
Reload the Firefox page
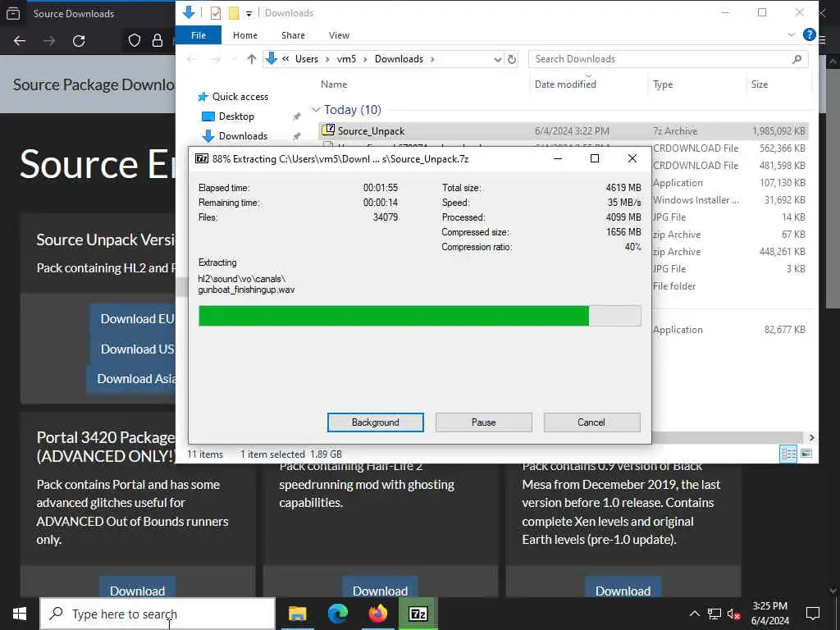(79, 41)
